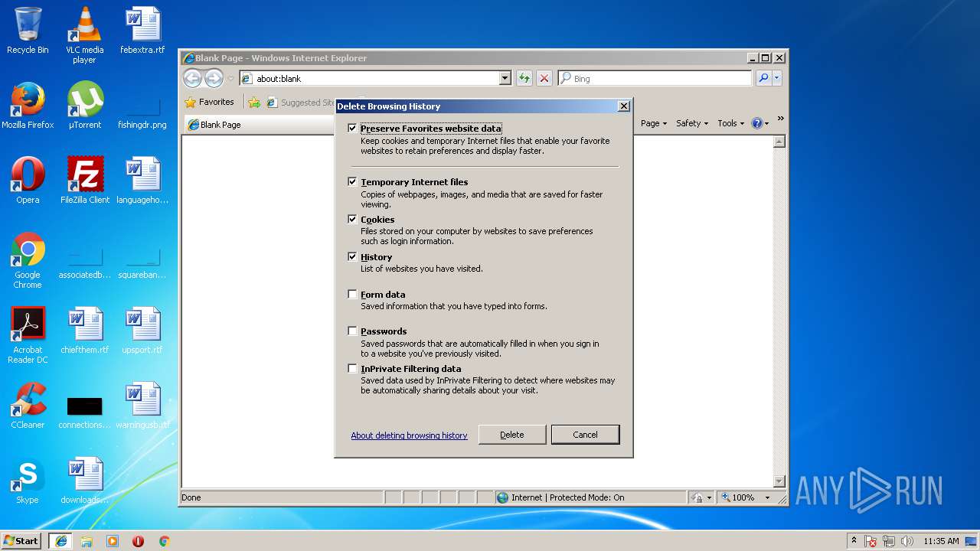This screenshot has height=551, width=980.
Task: Open the Help question mark dropdown
Action: click(759, 123)
